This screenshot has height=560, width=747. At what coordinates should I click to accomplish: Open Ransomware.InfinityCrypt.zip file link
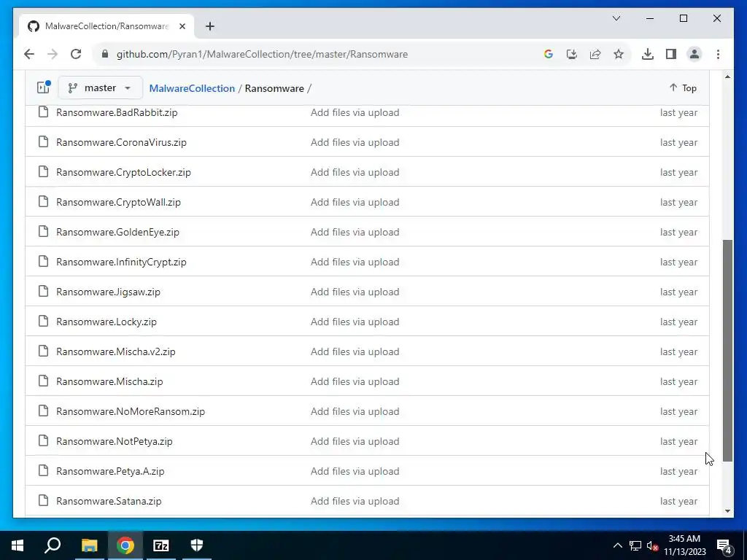[x=122, y=262]
